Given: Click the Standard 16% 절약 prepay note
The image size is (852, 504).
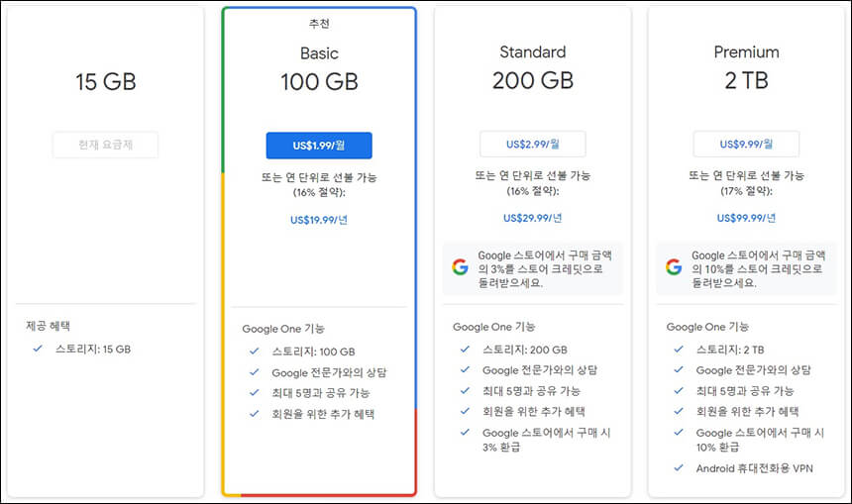Looking at the screenshot, I should [x=533, y=183].
